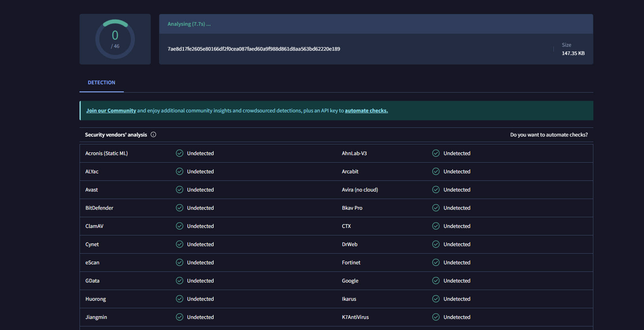Click the Google undetected checkmark icon
The image size is (644, 330).
436,281
